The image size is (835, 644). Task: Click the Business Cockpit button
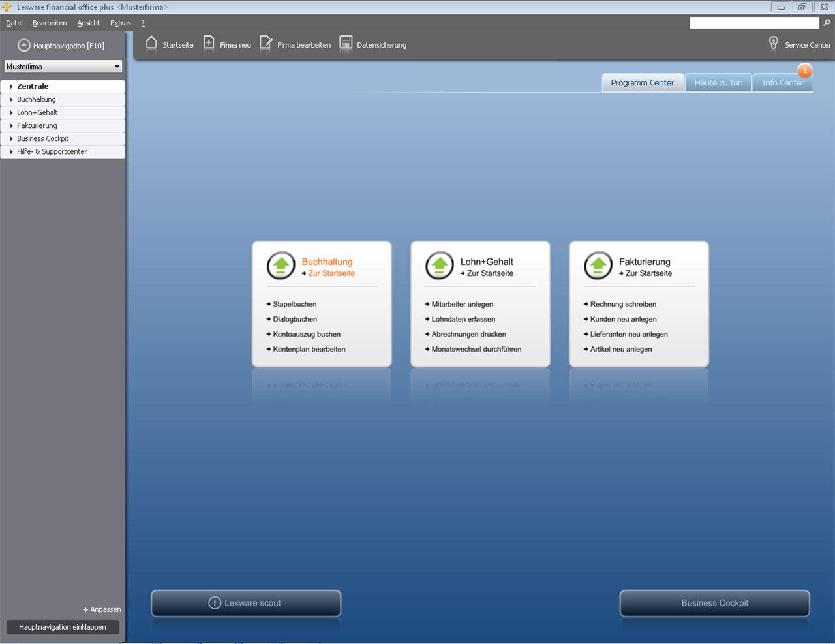click(x=714, y=602)
